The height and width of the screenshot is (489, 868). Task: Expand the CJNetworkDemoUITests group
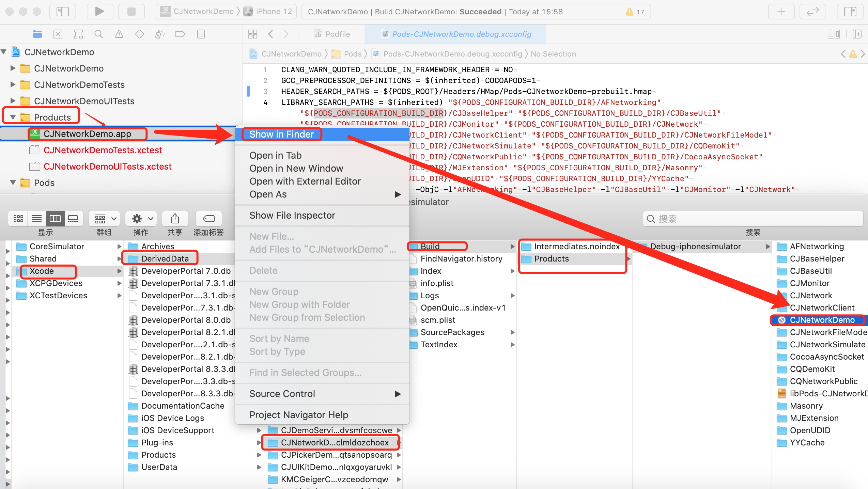[x=13, y=101]
